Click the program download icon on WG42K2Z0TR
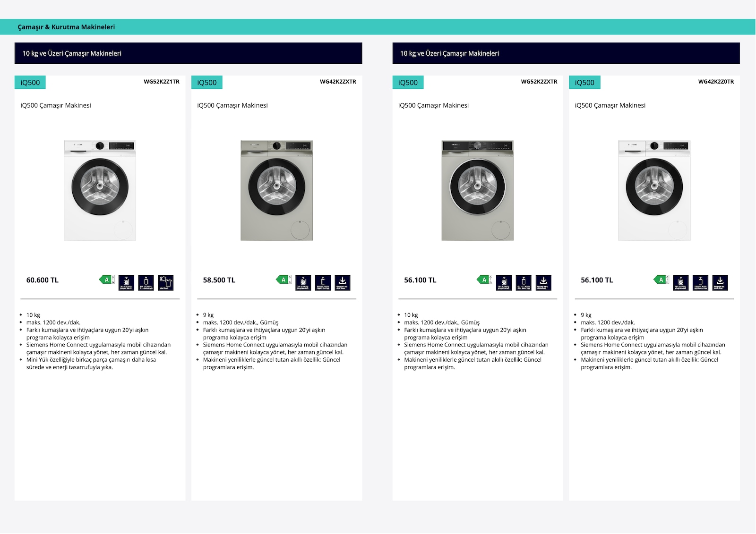Screen dimensions: 756x534 [720, 283]
